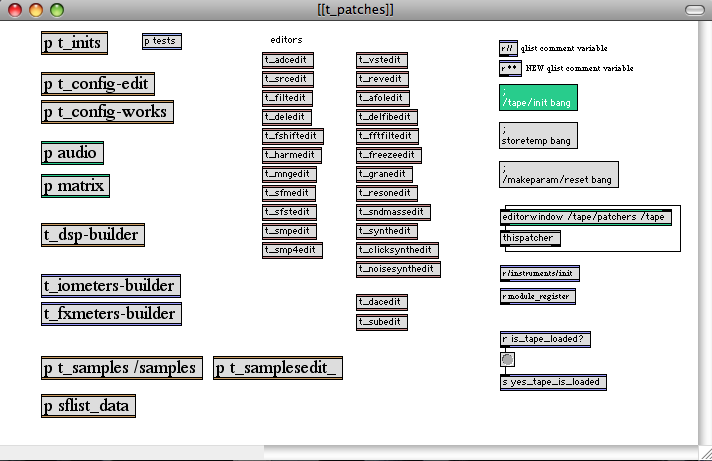The image size is (712, 461).
Task: Trigger the storetemp bang message box
Action: 537,136
